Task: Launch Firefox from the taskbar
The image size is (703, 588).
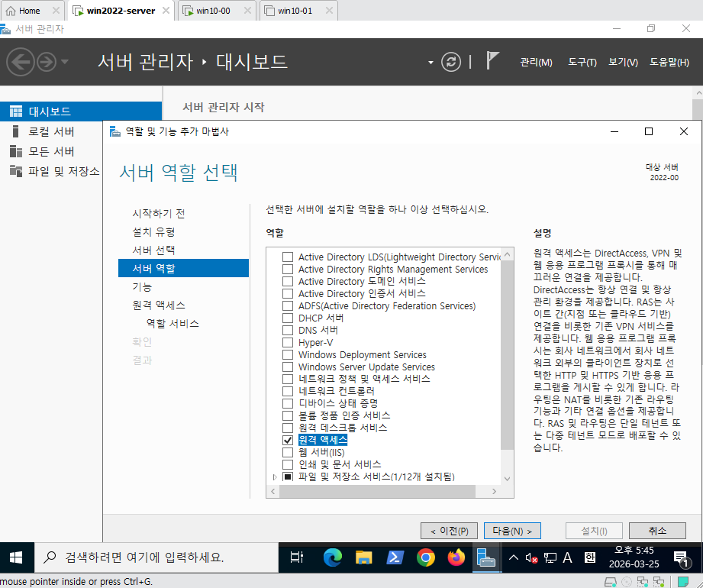Action: (x=456, y=557)
